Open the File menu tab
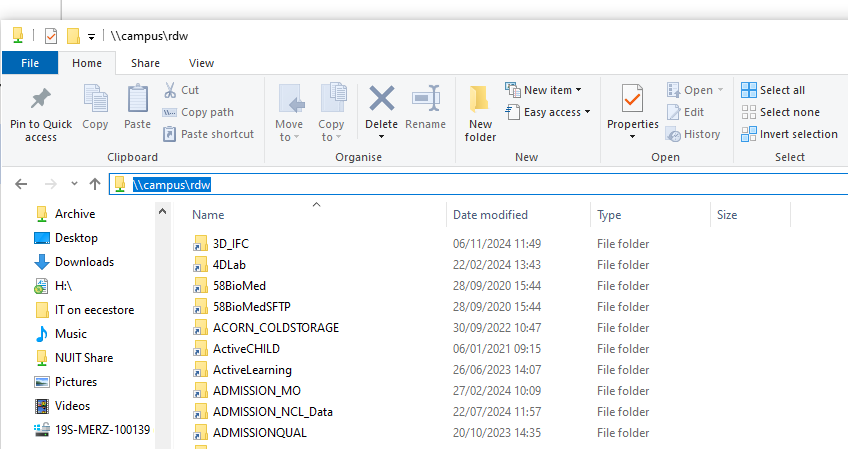Screen dimensions: 848x449 coord(30,63)
